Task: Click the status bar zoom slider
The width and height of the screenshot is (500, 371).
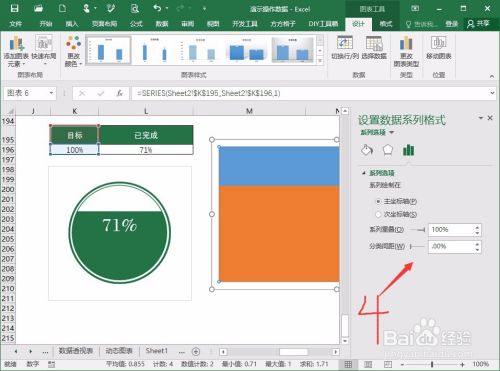Action: (x=432, y=364)
